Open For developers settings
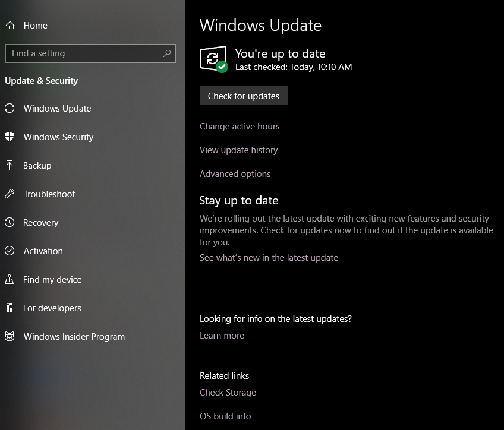504x430 pixels. 52,308
